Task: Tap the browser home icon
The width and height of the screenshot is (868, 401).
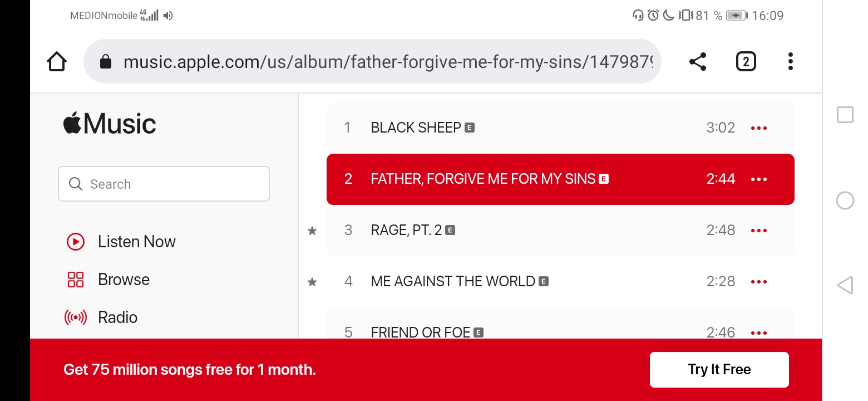Action: [57, 61]
